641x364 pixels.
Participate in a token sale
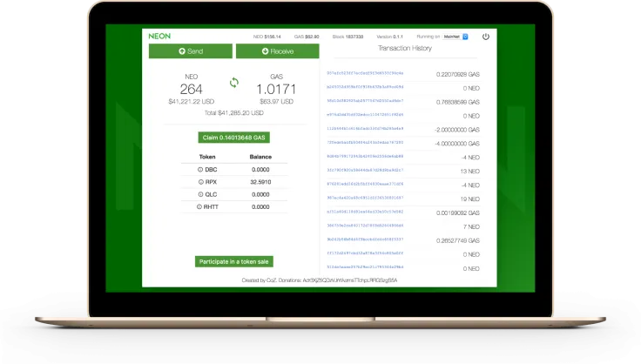click(233, 261)
